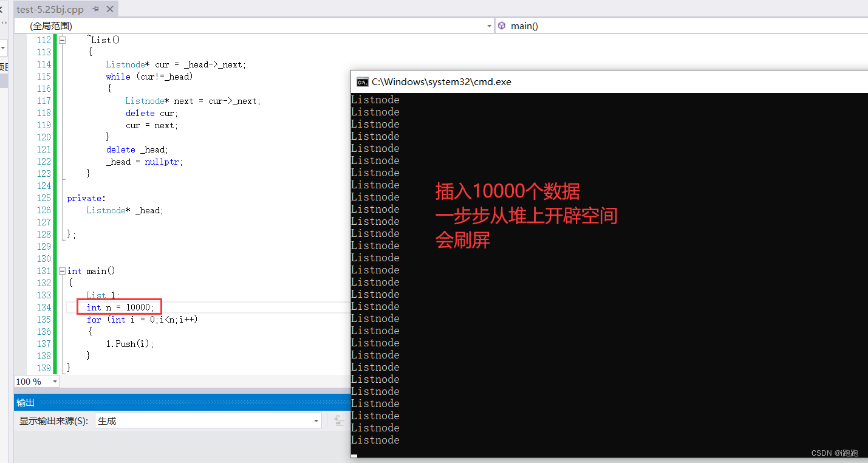Image resolution: width=868 pixels, height=463 pixels.
Task: Click the cmd.exe console window icon
Action: [x=362, y=82]
